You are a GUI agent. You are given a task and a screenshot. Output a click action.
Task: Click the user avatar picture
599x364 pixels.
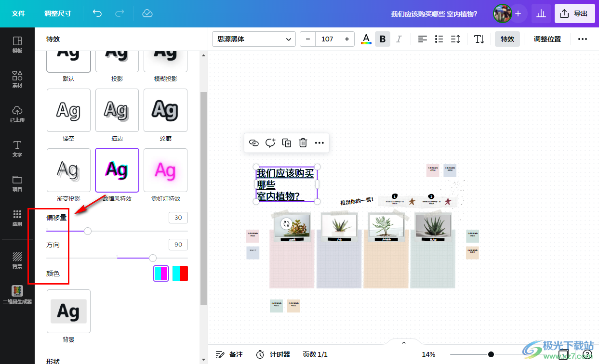tap(502, 13)
